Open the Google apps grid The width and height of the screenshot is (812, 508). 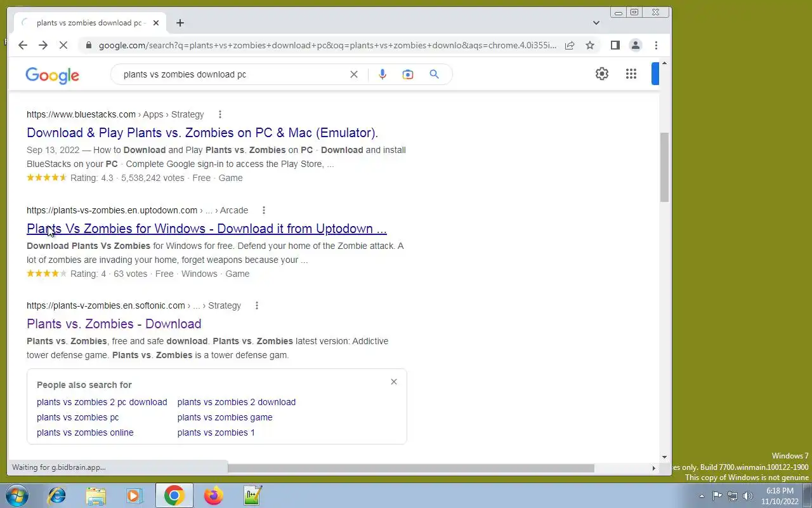(631, 74)
